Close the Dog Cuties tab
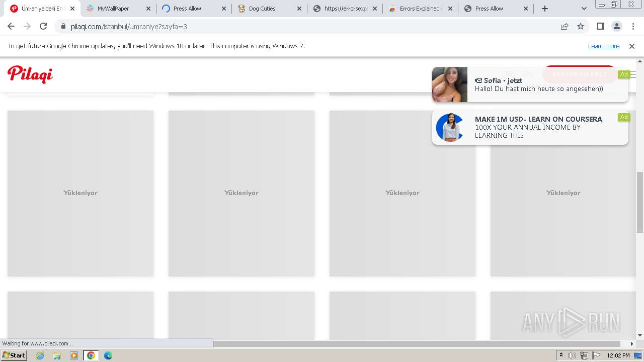Screen dimensions: 644x362 [x=299, y=9]
